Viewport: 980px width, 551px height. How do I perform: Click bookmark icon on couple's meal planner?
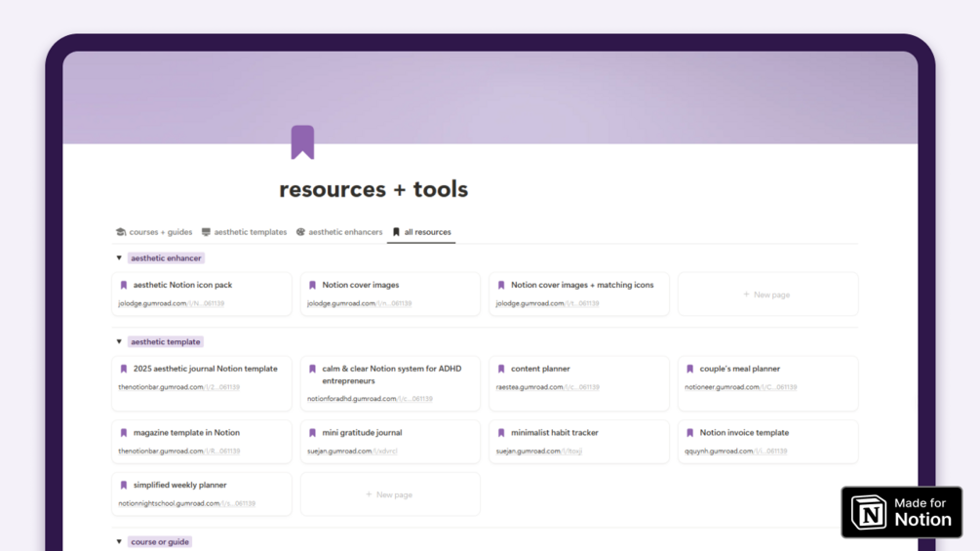[x=690, y=369]
